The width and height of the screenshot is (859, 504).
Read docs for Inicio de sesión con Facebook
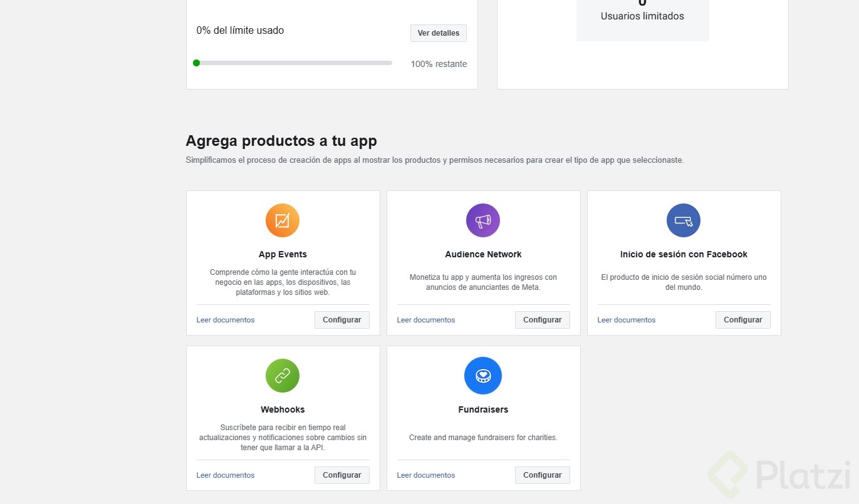point(627,320)
